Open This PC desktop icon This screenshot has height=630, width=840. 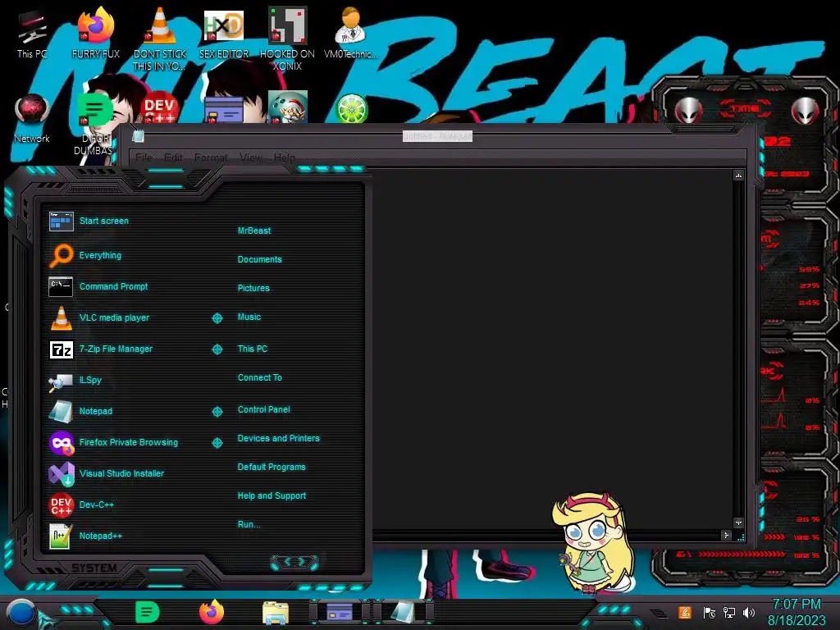click(32, 34)
